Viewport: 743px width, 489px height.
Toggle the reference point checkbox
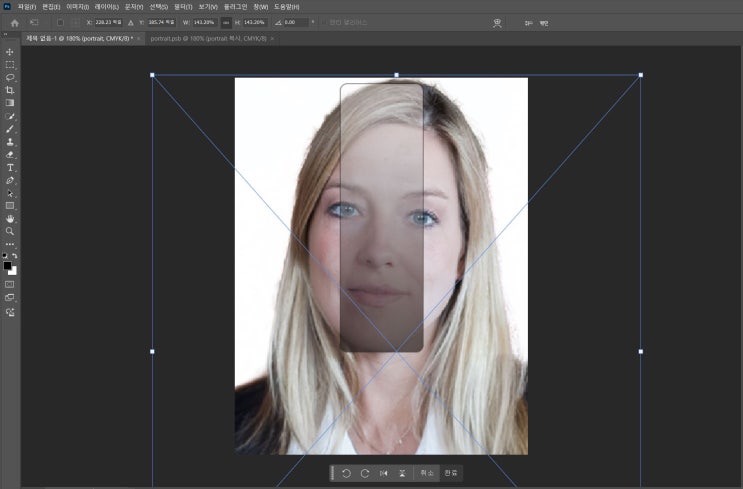tap(60, 22)
